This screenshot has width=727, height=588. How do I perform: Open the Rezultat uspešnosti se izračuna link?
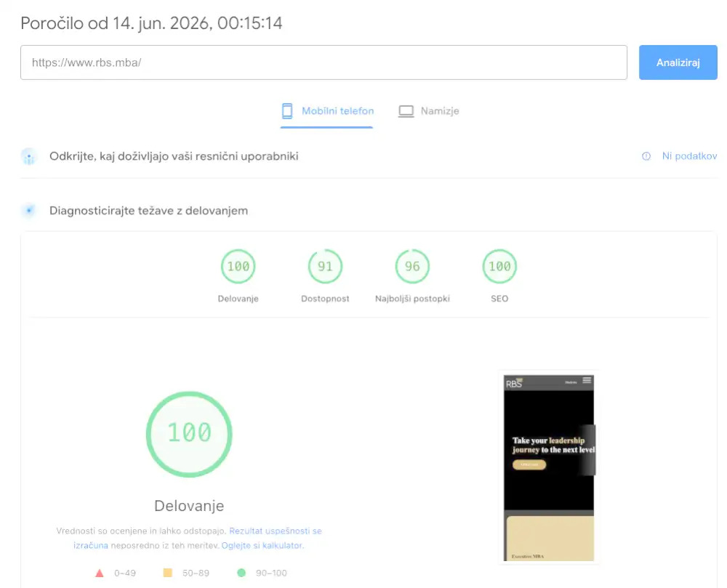pyautogui.click(x=198, y=538)
